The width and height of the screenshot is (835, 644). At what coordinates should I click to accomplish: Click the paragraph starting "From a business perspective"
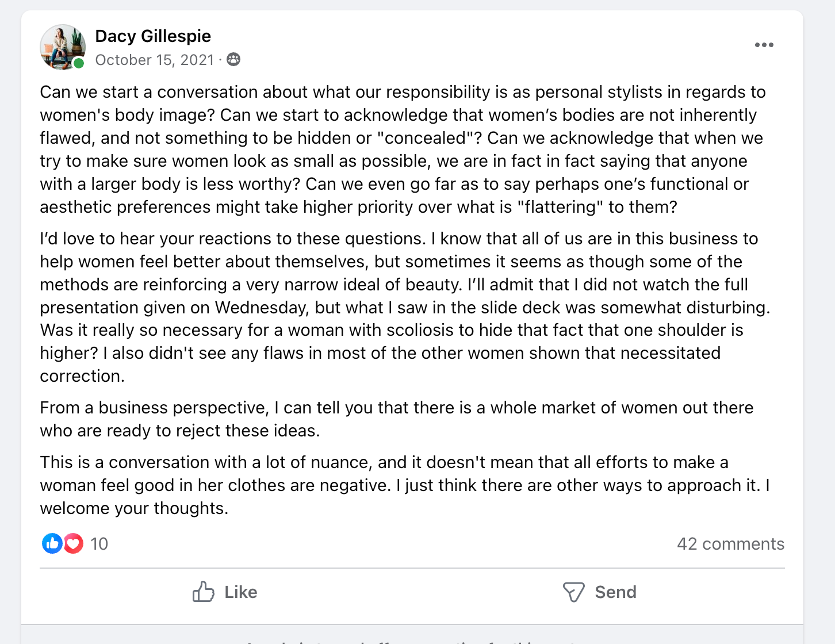(396, 419)
